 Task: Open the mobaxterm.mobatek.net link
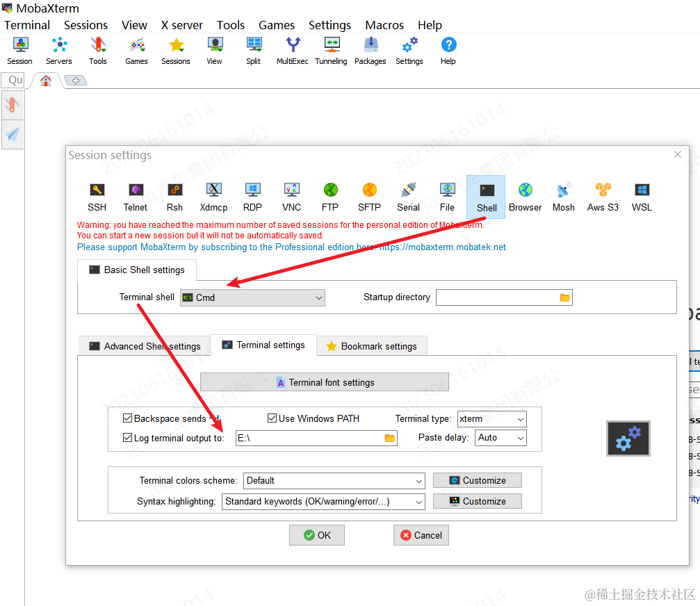[442, 247]
